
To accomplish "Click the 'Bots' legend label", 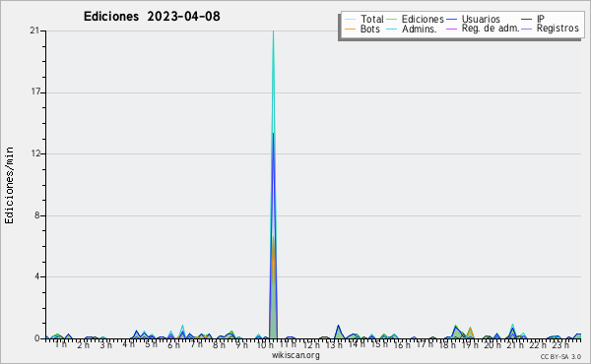I will 369,29.
